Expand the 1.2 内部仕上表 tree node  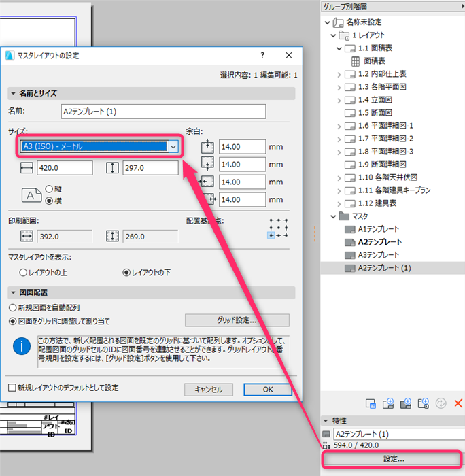tap(339, 74)
